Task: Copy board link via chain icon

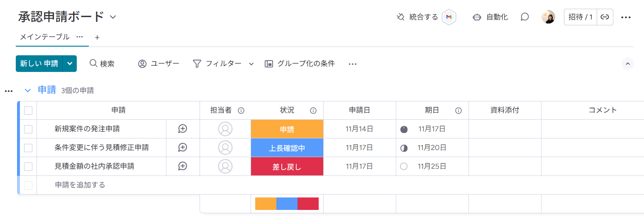Action: [605, 17]
